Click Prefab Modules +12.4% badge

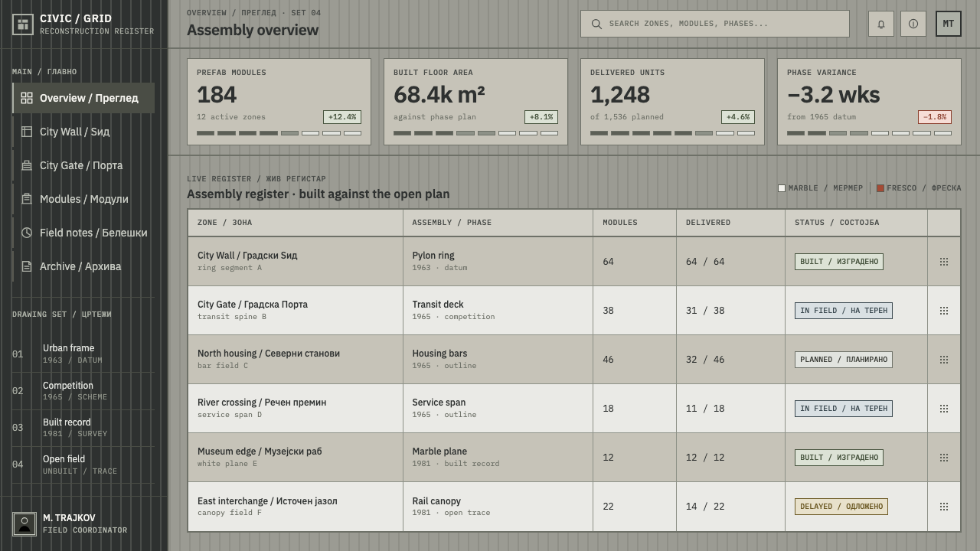342,117
